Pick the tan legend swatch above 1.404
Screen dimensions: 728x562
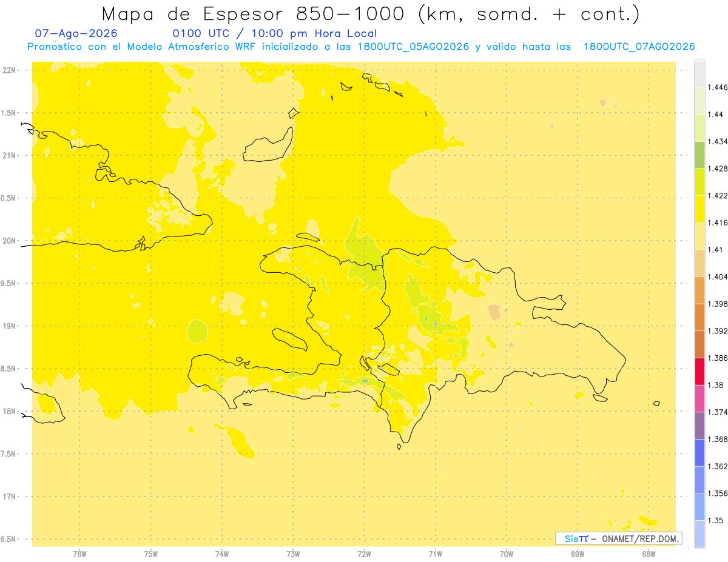[699, 263]
